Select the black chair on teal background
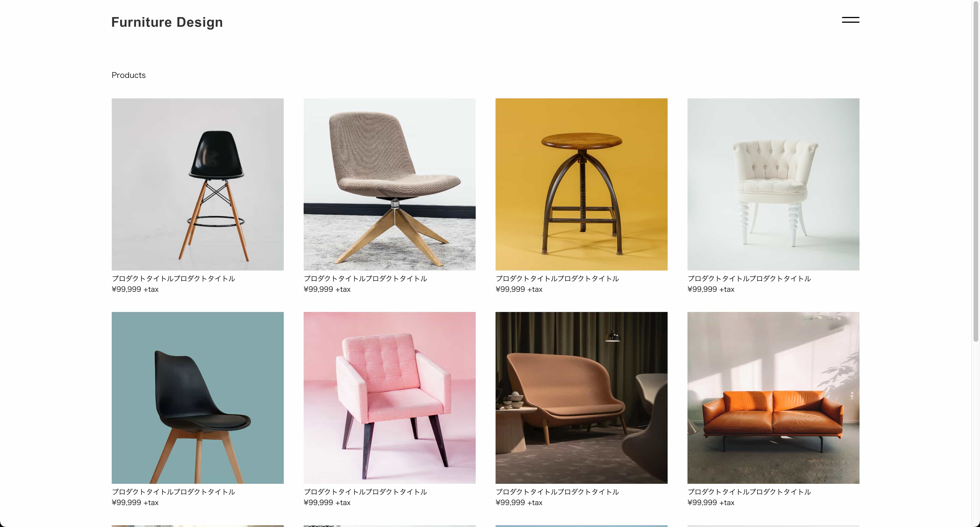This screenshot has width=980, height=527. tap(197, 398)
